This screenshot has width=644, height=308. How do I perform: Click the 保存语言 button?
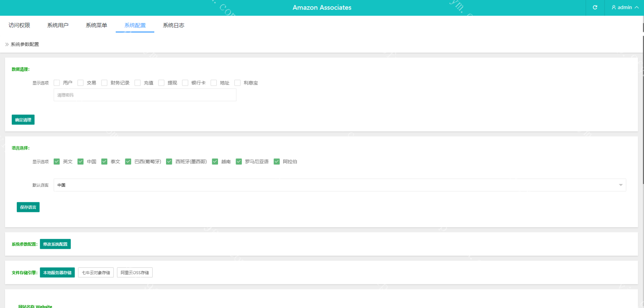28,207
